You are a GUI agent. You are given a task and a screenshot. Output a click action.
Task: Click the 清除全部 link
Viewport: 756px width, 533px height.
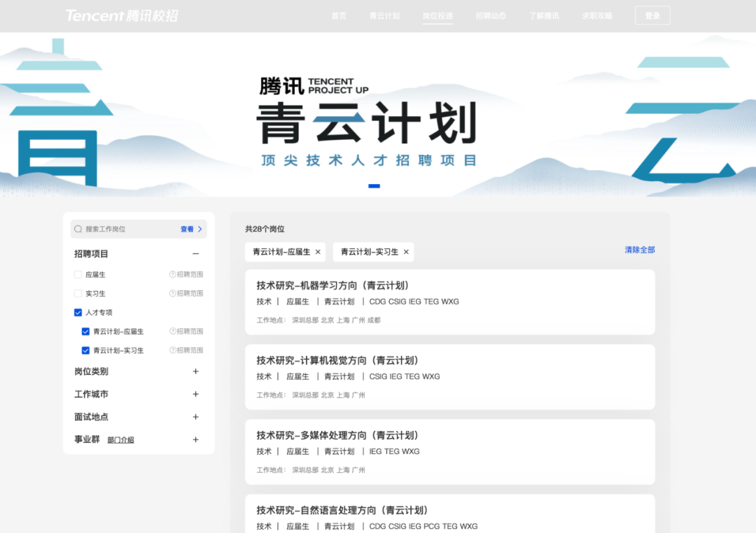[x=640, y=250]
